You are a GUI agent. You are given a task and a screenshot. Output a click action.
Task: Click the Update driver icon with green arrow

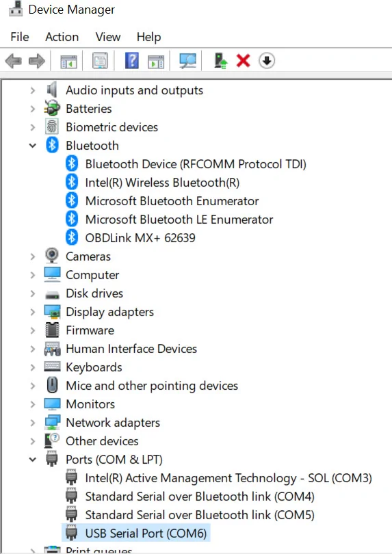[x=220, y=61]
